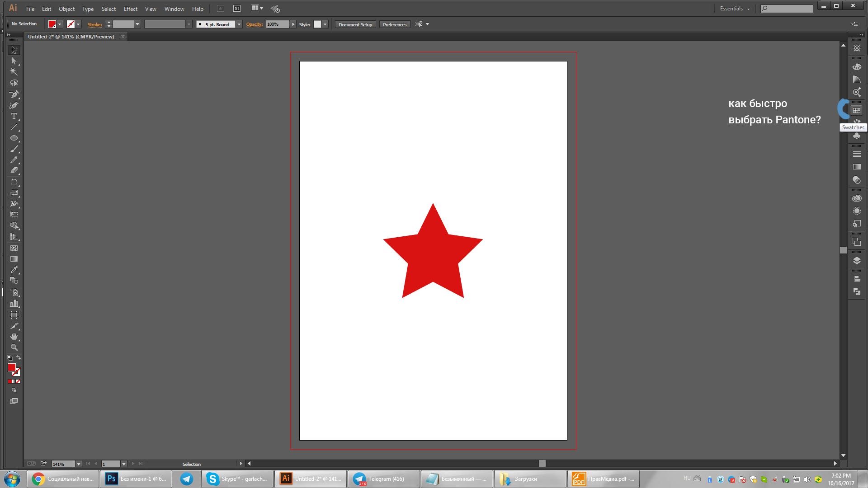Select the Scale tool
The width and height of the screenshot is (868, 488).
pos(14,193)
